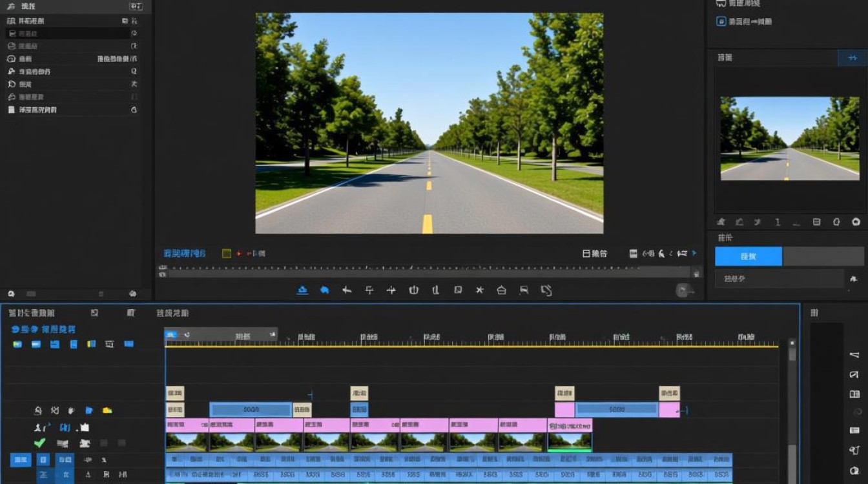
Task: Click the yellow folder icon in the track header
Action: (x=107, y=410)
